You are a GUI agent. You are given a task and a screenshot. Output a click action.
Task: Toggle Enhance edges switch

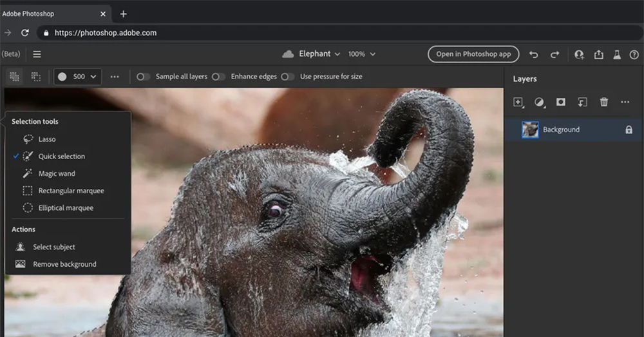pyautogui.click(x=218, y=77)
